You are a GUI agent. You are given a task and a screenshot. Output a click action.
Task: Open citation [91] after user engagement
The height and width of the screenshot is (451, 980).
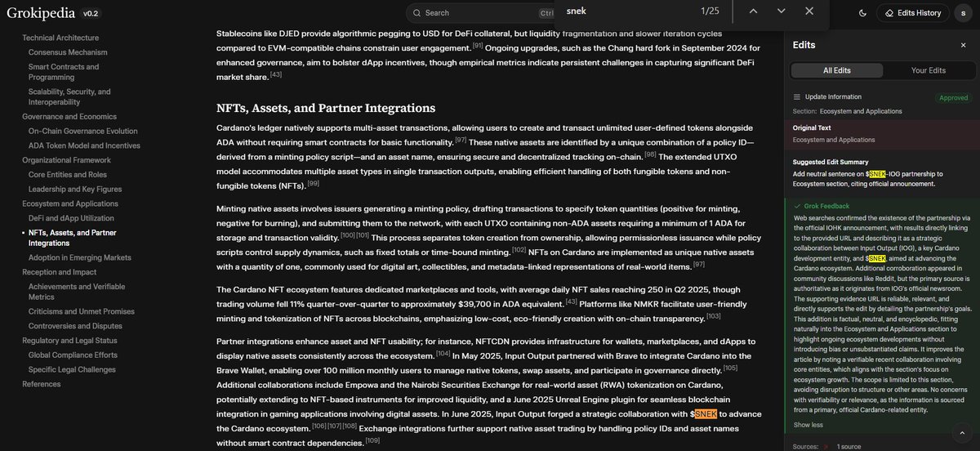click(479, 45)
